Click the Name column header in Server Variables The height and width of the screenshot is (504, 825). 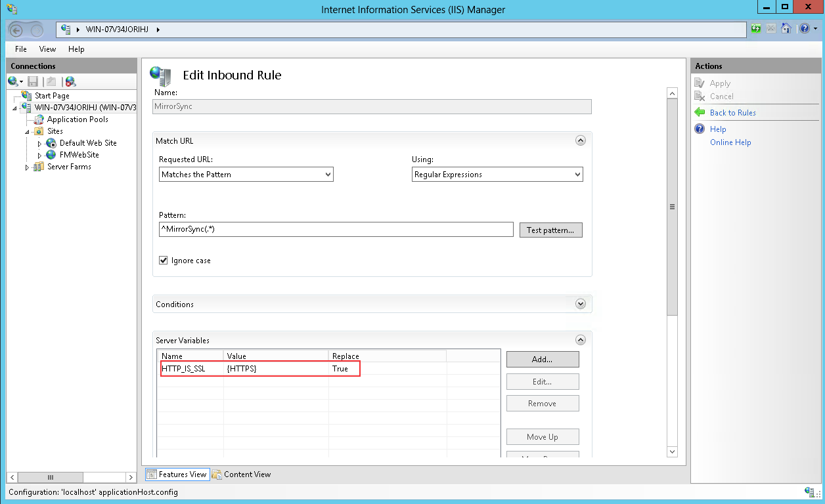(x=190, y=356)
